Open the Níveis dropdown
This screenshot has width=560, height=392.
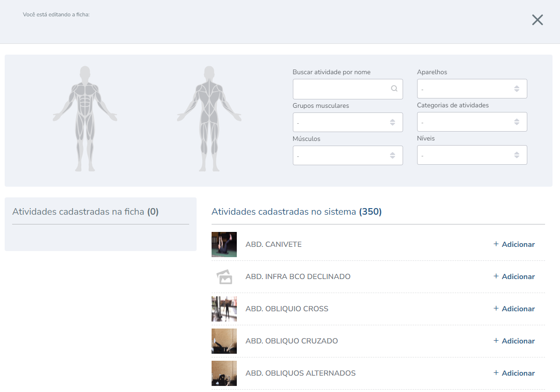pyautogui.click(x=472, y=155)
